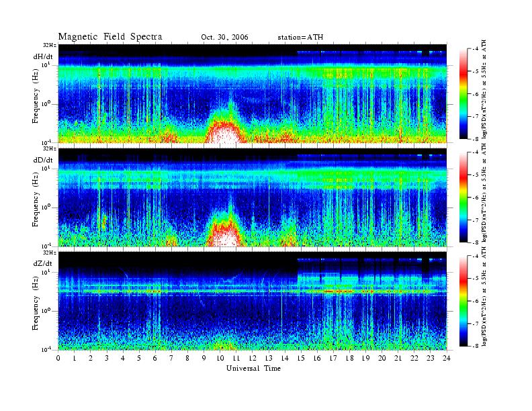Click time-axis tick label "10"
The width and height of the screenshot is (532, 411).
tap(220, 358)
